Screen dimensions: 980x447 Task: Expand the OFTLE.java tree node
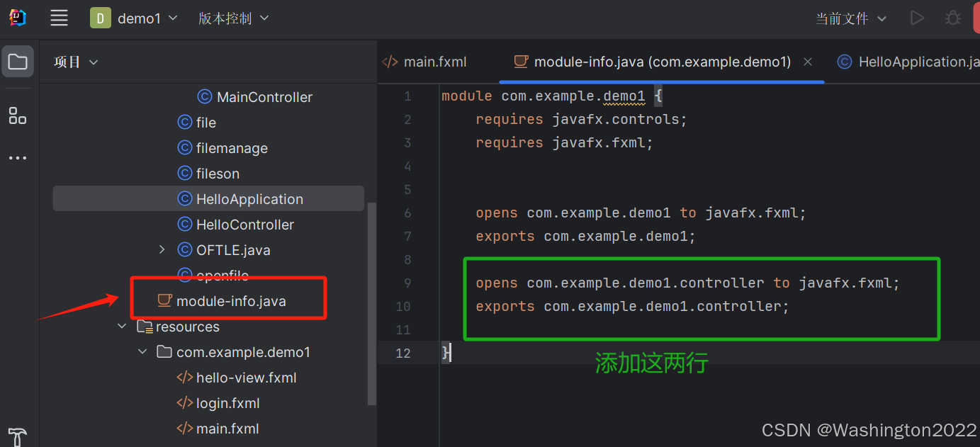(162, 249)
